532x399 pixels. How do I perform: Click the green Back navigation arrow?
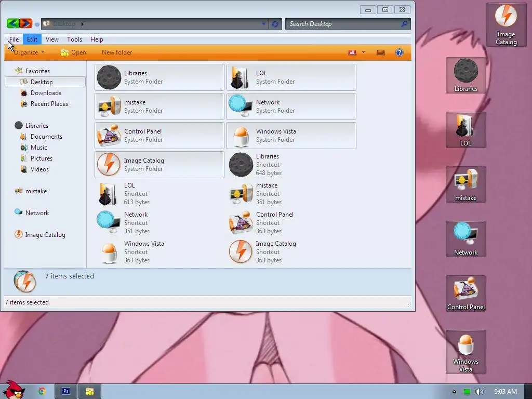[13, 23]
